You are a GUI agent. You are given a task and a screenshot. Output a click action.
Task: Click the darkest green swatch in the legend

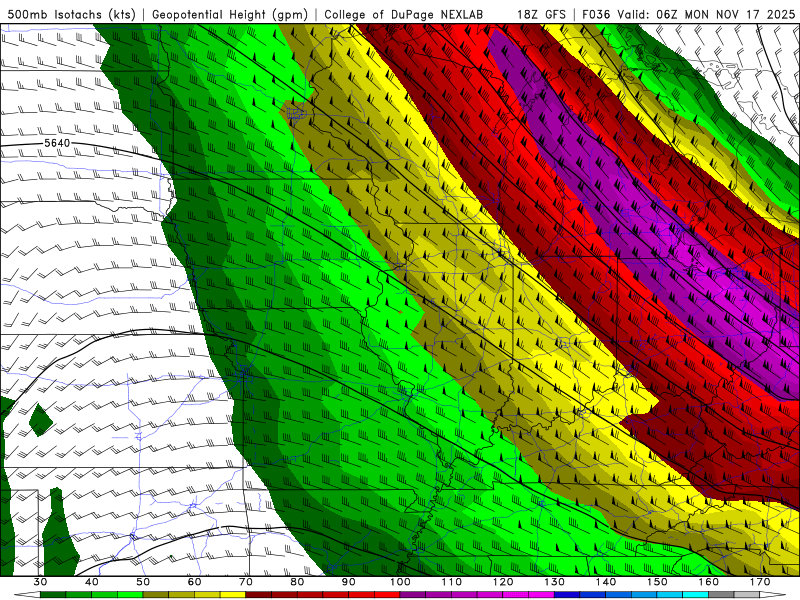click(53, 594)
